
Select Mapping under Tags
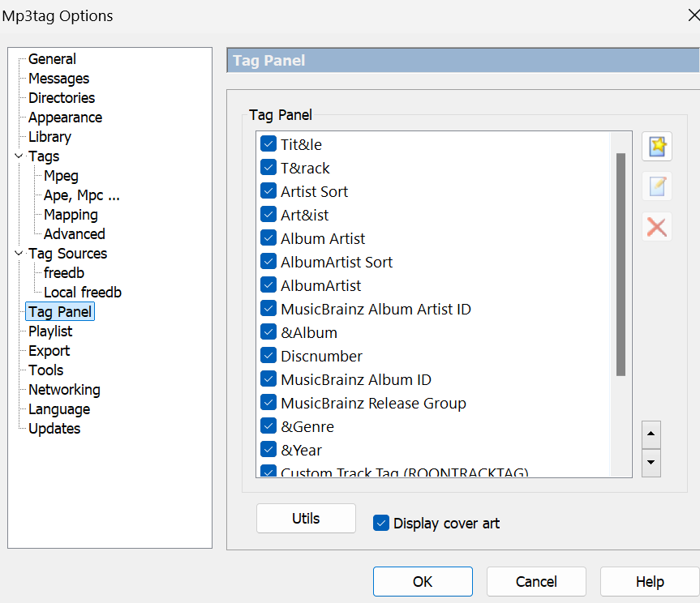pos(71,215)
